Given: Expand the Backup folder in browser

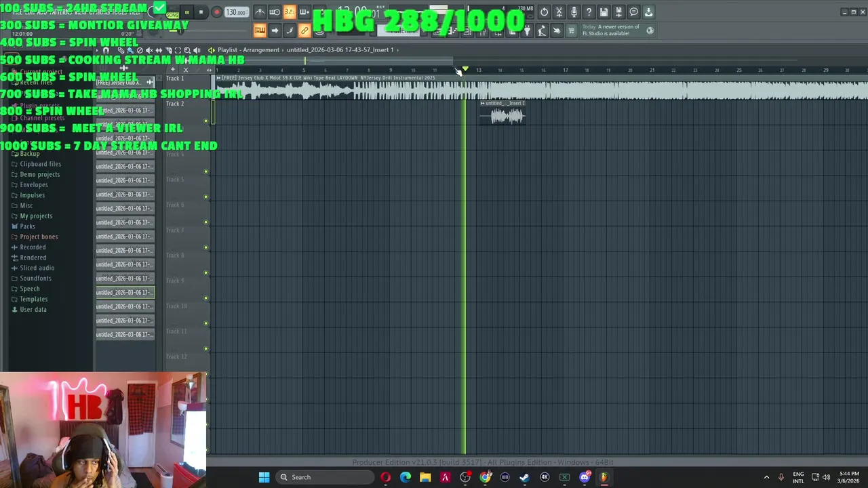Looking at the screenshot, I should (30, 154).
